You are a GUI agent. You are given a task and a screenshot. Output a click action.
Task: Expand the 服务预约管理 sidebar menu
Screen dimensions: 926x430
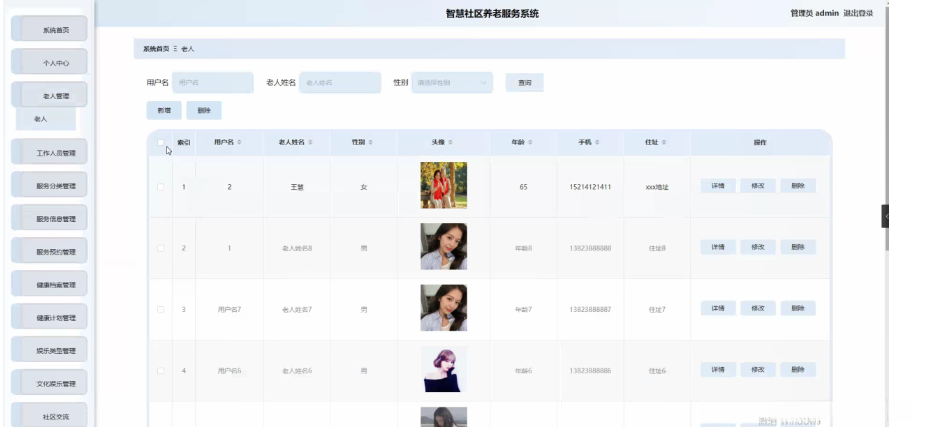click(x=50, y=252)
